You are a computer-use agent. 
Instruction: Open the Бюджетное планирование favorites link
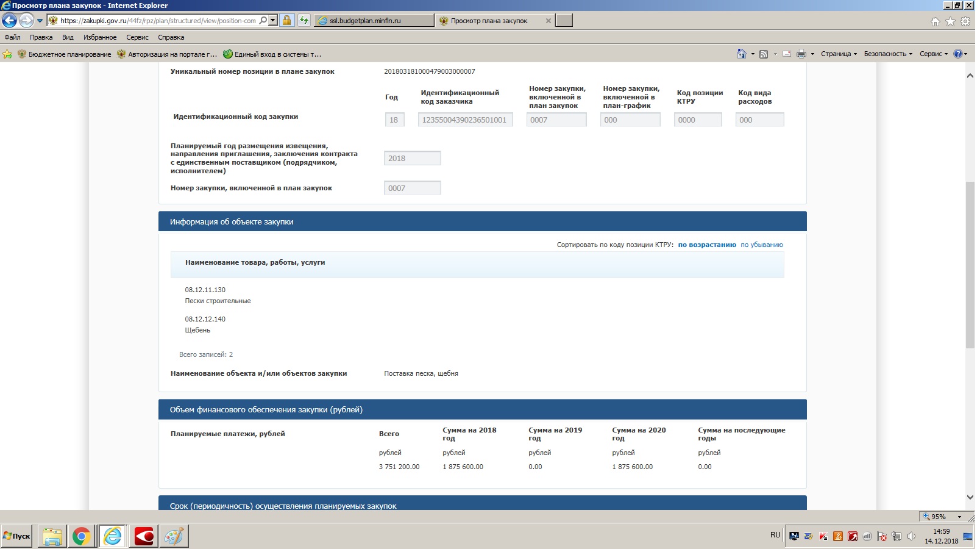pyautogui.click(x=64, y=54)
